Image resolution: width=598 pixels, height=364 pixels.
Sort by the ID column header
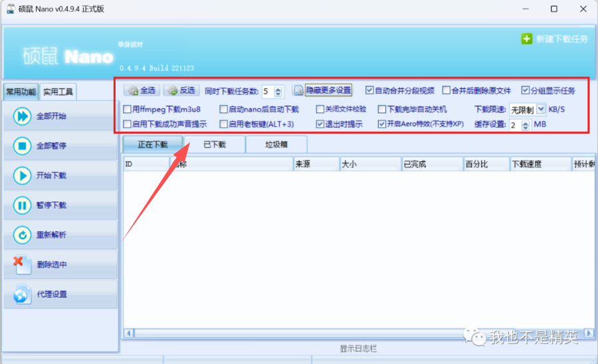pyautogui.click(x=146, y=164)
